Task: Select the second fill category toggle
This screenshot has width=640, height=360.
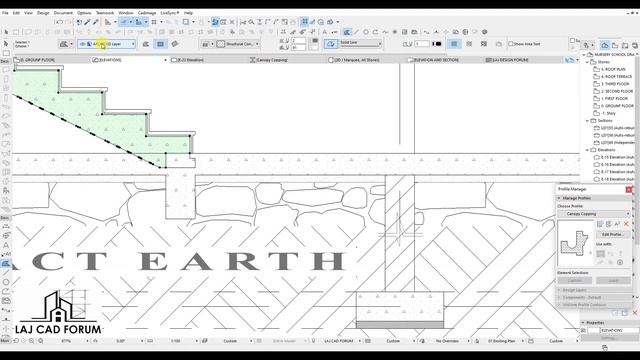Action: click(x=469, y=44)
